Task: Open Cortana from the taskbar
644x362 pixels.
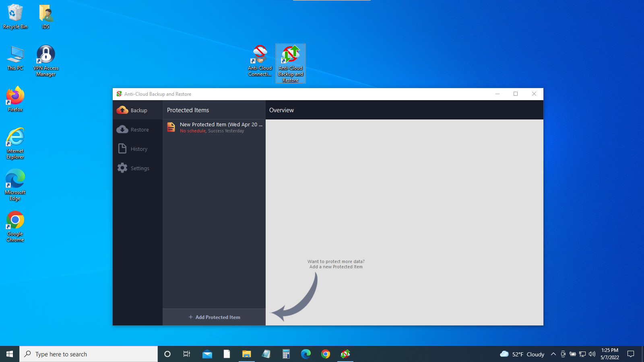Action: [167, 354]
